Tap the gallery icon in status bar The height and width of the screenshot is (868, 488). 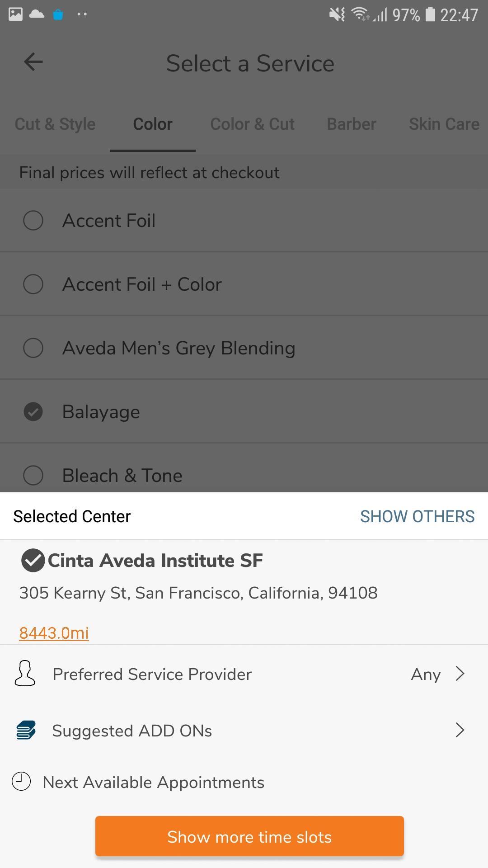pos(16,14)
